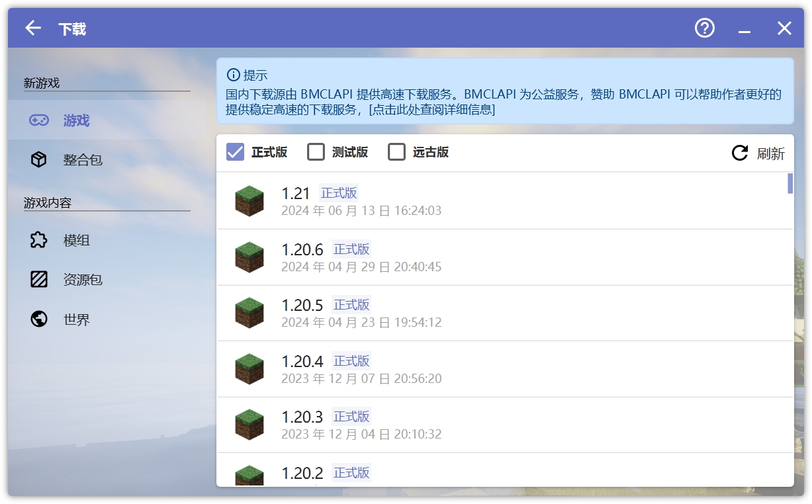Click the refresh arrow icon

tap(740, 153)
